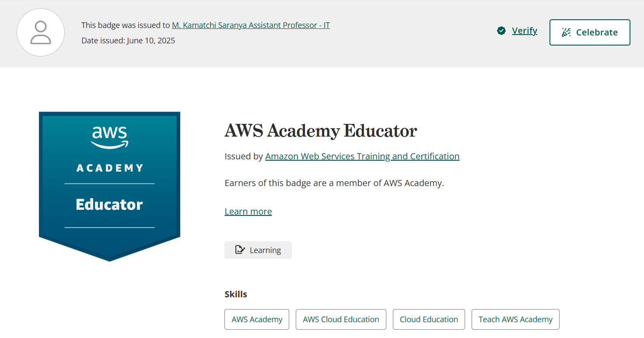Click the AWS Academy Educator heading
Viewport: 644px width, 338px height.
click(x=321, y=130)
